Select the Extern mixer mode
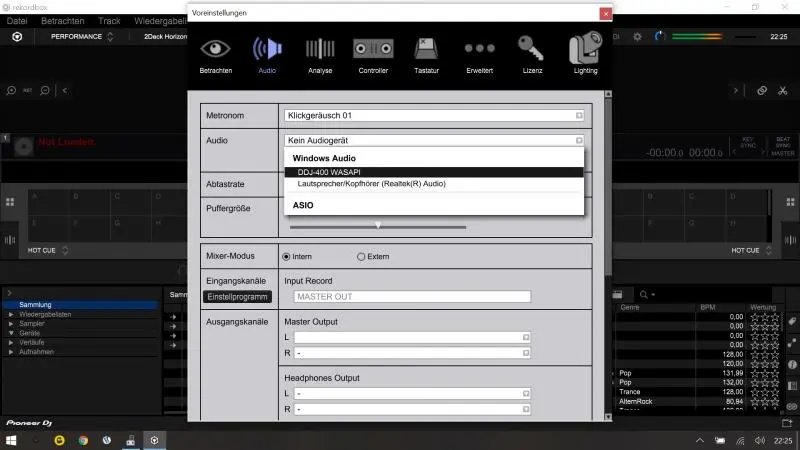800x450 pixels. pyautogui.click(x=362, y=256)
